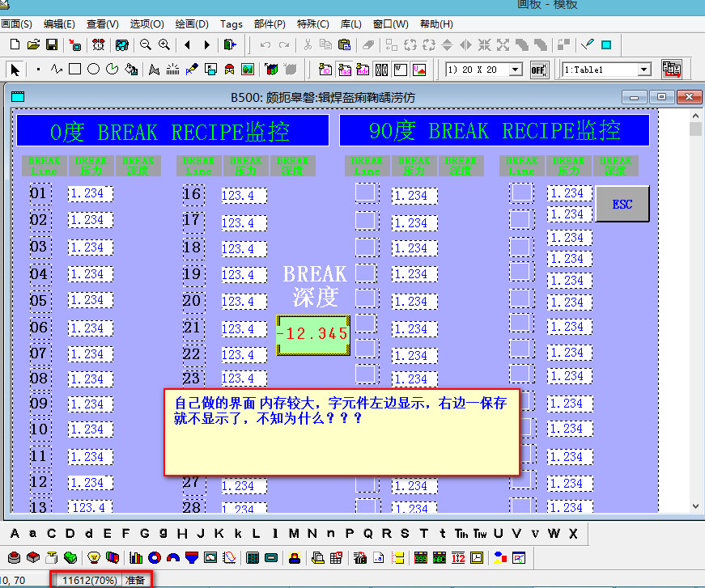Toggle the OFF state button in toolbar

pyautogui.click(x=538, y=70)
